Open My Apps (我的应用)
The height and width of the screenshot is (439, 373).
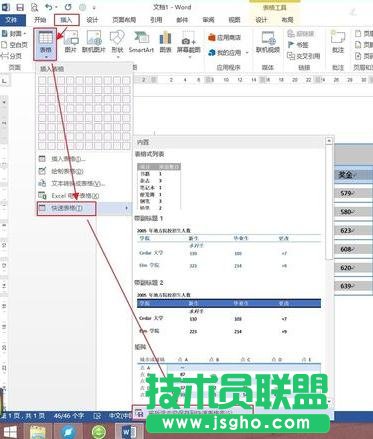pos(225,52)
